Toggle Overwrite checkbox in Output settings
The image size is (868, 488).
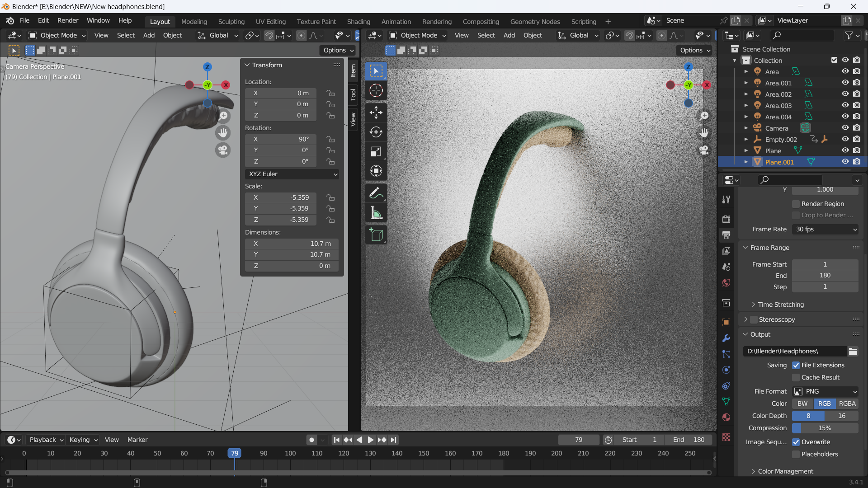796,441
